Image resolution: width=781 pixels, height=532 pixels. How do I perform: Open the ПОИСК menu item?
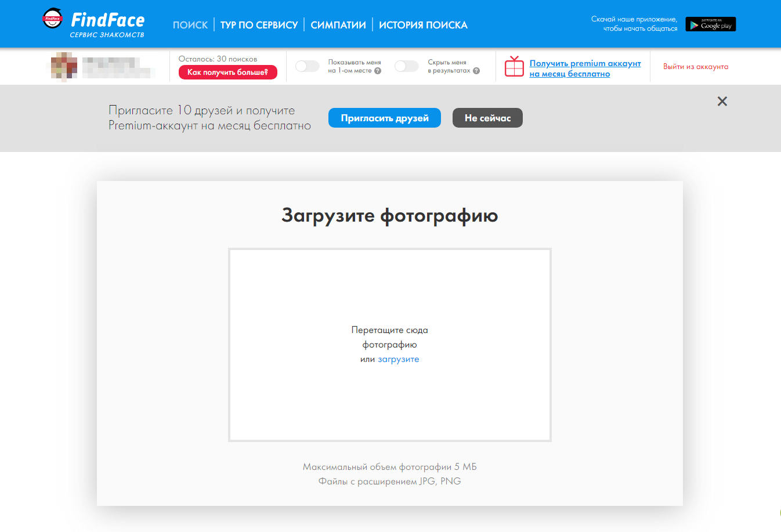(x=190, y=25)
